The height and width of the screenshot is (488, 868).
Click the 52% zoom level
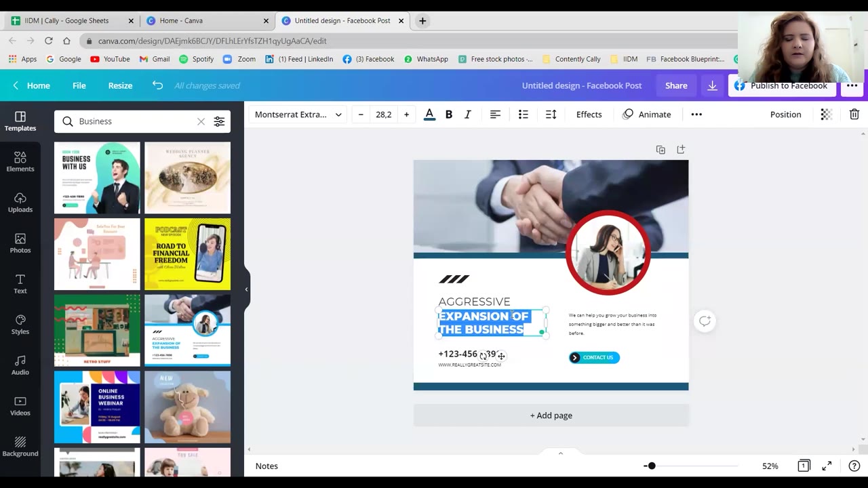tap(770, 466)
